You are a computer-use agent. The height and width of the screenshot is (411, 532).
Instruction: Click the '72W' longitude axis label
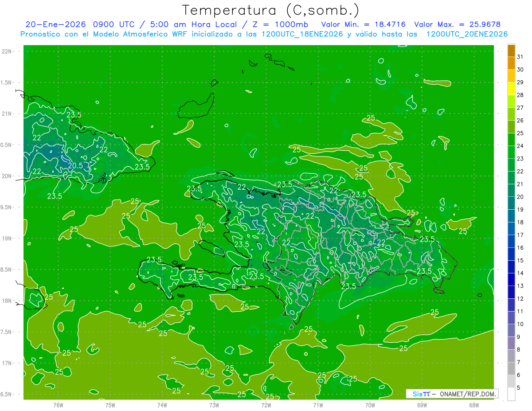point(266,405)
